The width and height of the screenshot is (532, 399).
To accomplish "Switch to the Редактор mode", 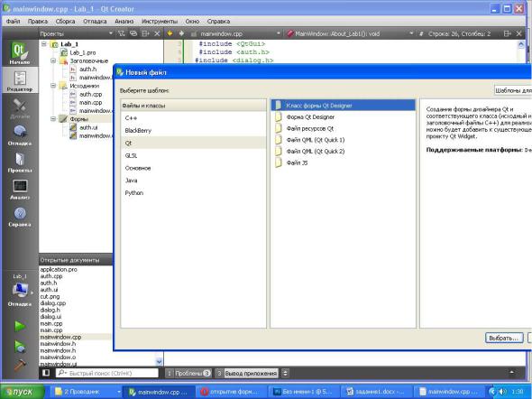I will tap(19, 80).
